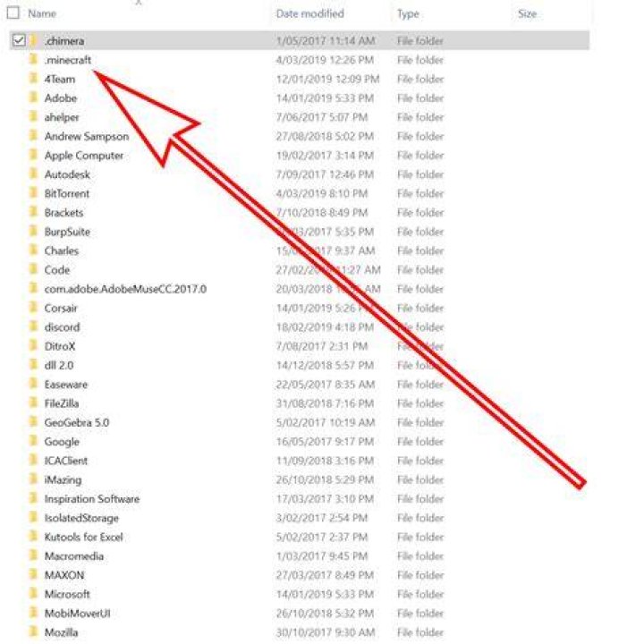Select the 4Team folder name
Screen dimensions: 644x644
[60, 79]
